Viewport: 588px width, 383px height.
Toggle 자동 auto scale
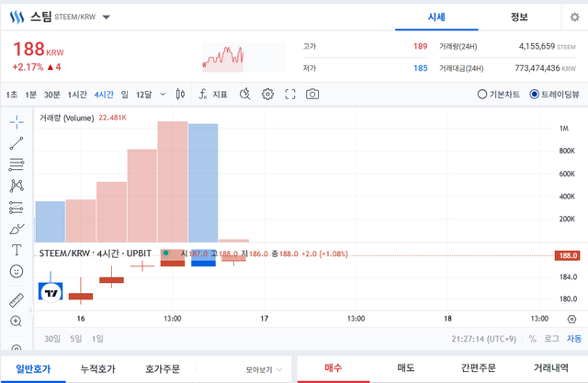tap(573, 339)
